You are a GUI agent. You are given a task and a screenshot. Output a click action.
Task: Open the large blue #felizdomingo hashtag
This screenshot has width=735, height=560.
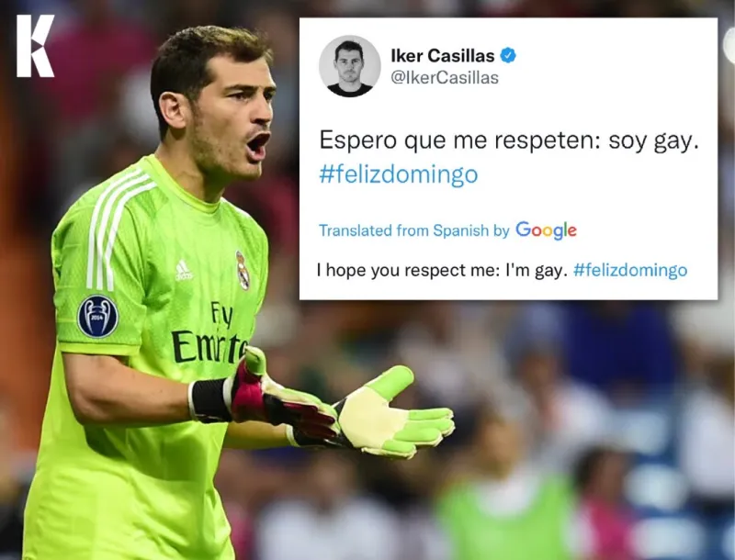(x=399, y=174)
